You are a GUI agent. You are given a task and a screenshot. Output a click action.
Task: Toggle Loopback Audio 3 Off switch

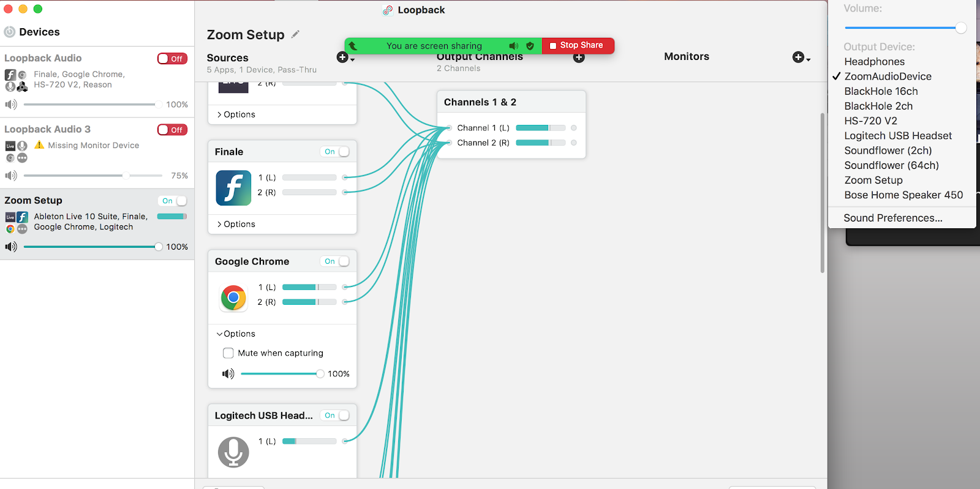172,130
